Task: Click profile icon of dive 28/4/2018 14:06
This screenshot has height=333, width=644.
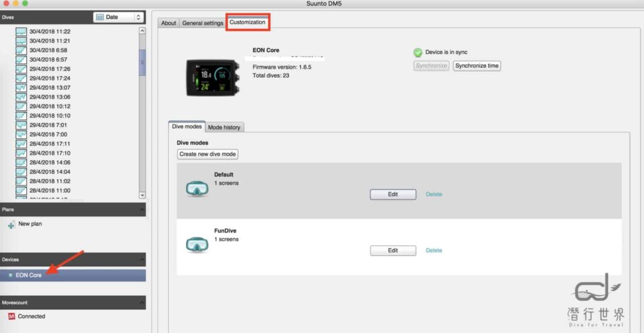Action: point(21,162)
